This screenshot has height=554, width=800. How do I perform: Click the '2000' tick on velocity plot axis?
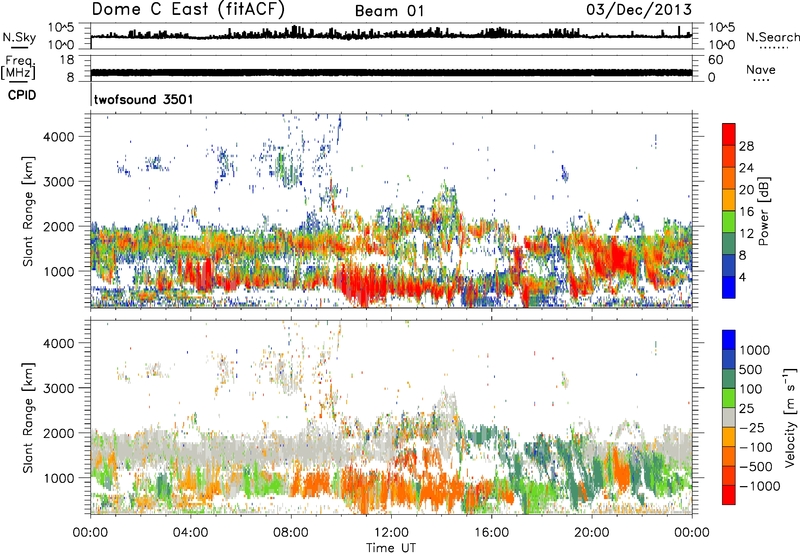(59, 433)
